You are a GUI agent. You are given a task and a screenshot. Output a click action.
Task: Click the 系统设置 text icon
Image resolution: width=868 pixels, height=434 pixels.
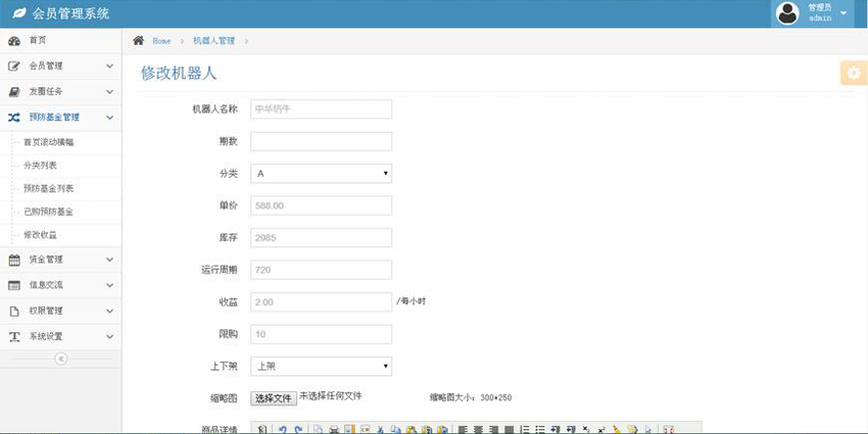coord(15,336)
